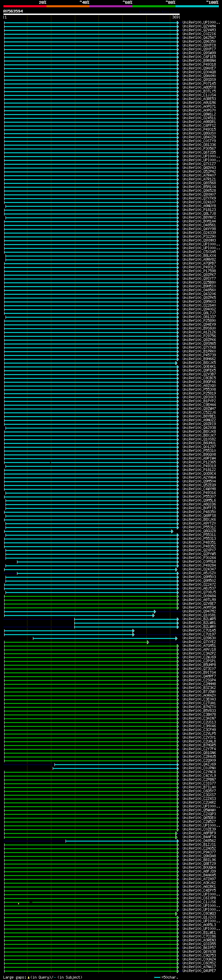Open hit UniRef100_B5UHP8
Screen dimensions: 222x980
click(x=199, y=665)
